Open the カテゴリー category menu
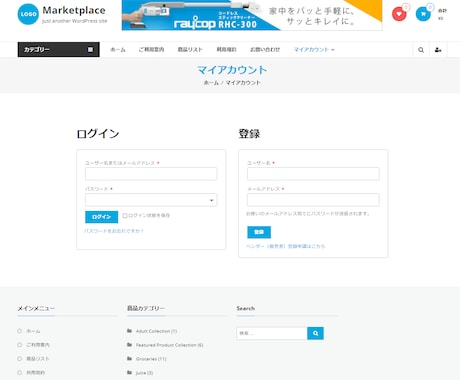The height and width of the screenshot is (380, 460). [58, 49]
